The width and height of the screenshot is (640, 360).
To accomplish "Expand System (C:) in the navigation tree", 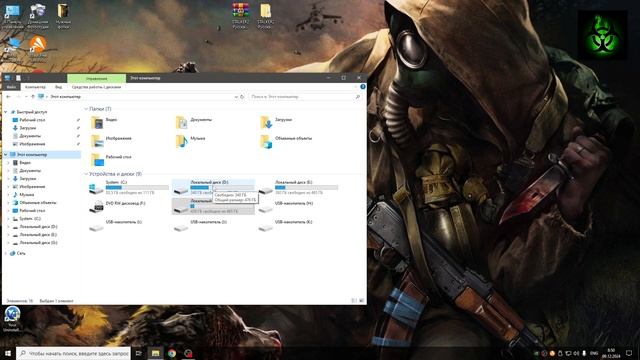I will tap(8, 219).
